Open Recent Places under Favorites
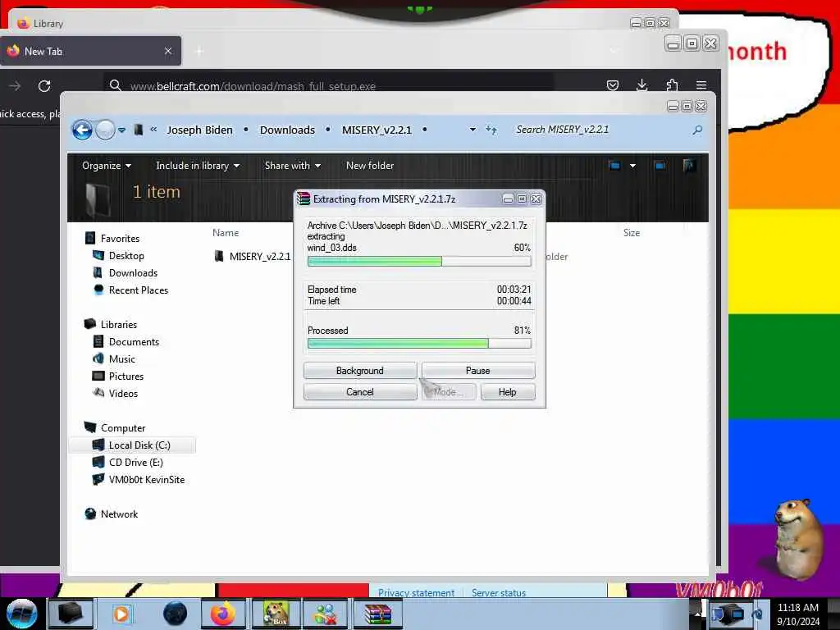Screen dimensions: 840x630 click(138, 290)
